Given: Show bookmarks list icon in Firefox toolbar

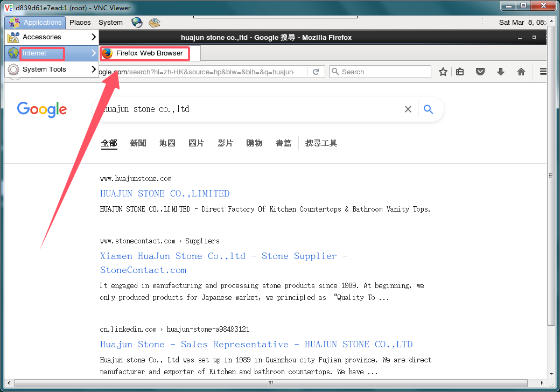Looking at the screenshot, I should [460, 72].
